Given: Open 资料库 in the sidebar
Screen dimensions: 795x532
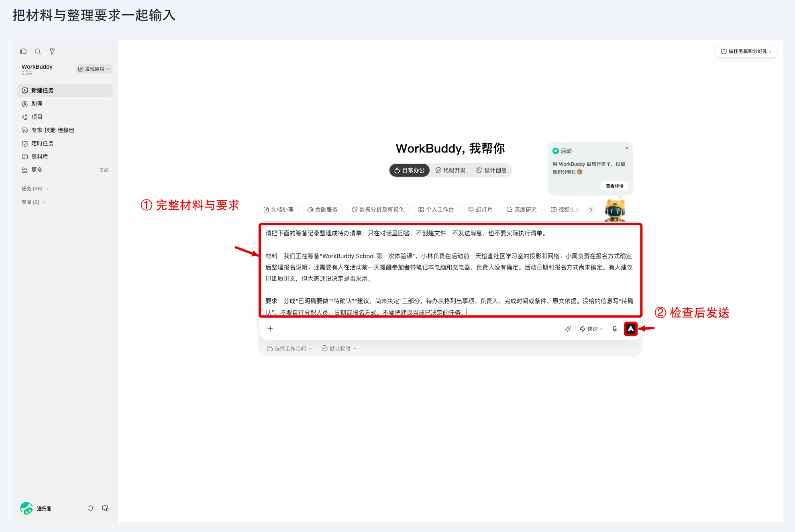Looking at the screenshot, I should coord(65,157).
